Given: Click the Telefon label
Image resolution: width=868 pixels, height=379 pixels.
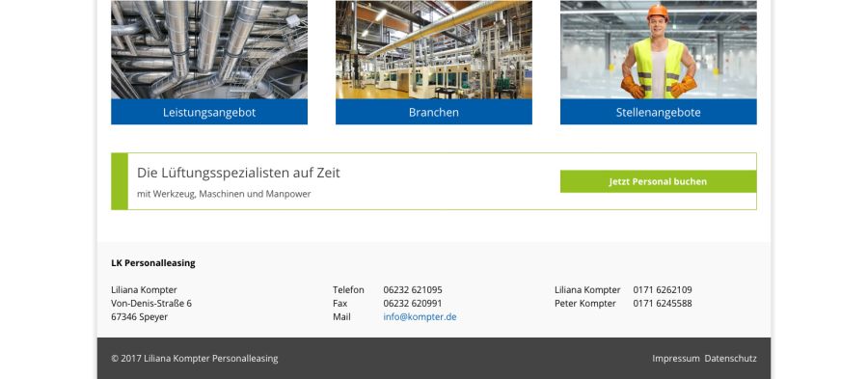Looking at the screenshot, I should (x=348, y=290).
